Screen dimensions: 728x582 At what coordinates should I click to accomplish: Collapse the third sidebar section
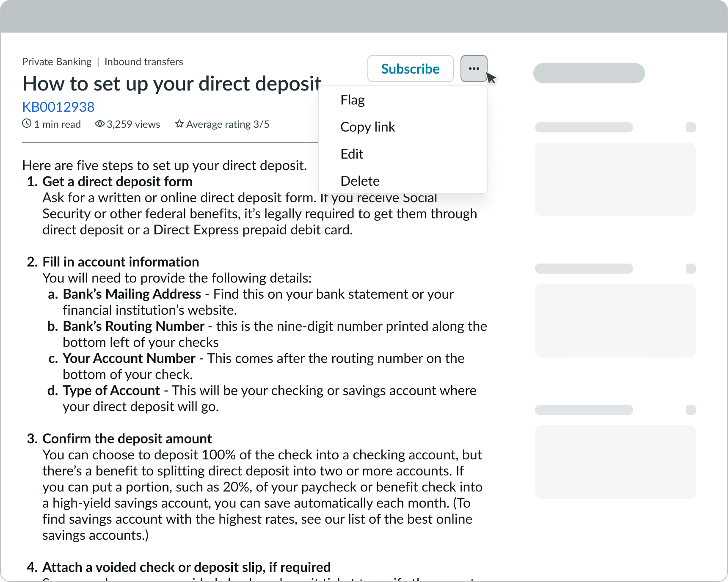click(x=691, y=410)
